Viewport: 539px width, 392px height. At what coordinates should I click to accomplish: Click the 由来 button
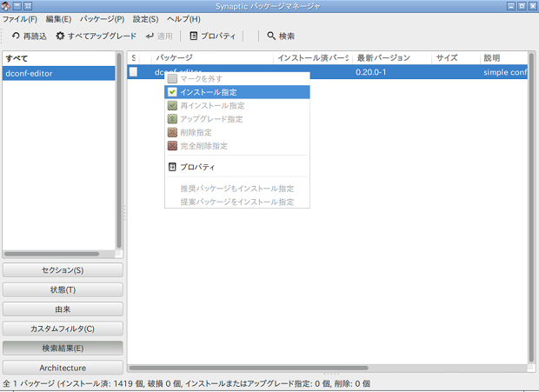[x=63, y=309]
